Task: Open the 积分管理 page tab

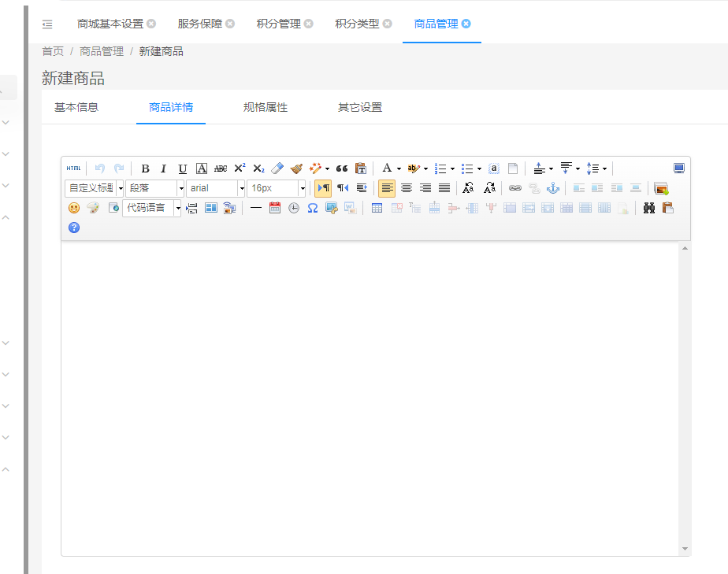Action: [x=279, y=24]
